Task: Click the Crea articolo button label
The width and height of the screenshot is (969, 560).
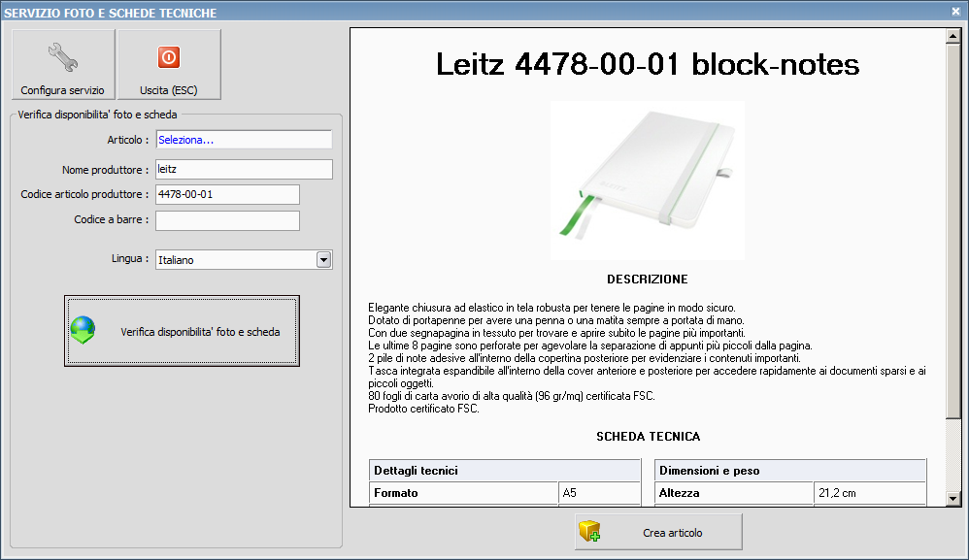Action: [x=672, y=533]
